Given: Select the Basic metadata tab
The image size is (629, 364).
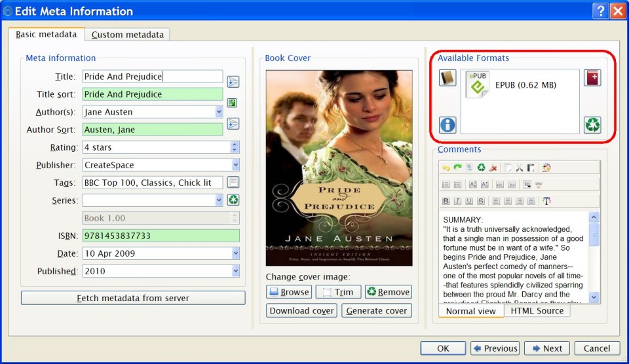Looking at the screenshot, I should (x=46, y=34).
